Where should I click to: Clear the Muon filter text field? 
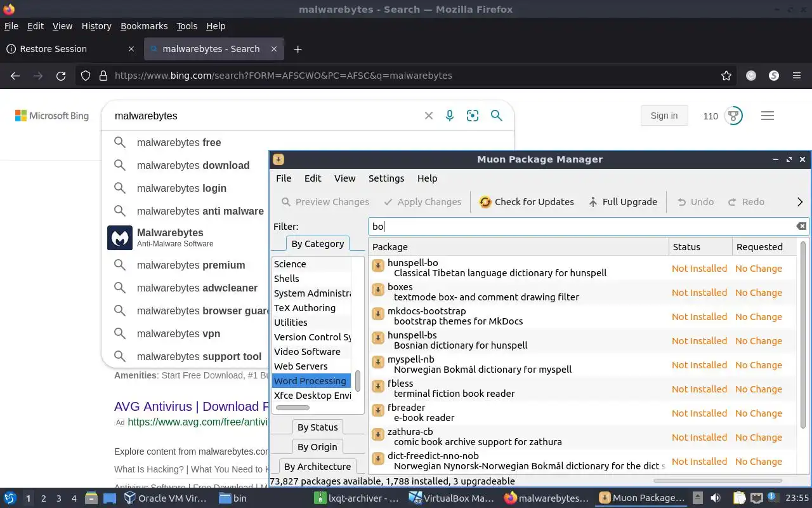coord(801,226)
